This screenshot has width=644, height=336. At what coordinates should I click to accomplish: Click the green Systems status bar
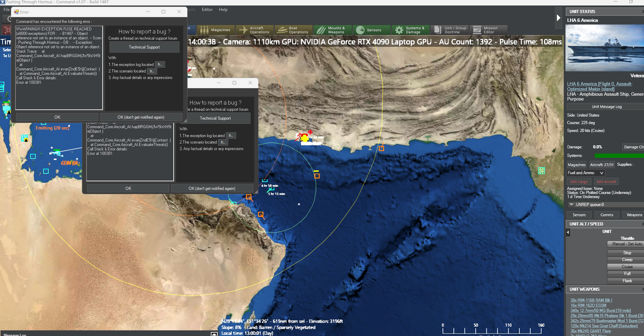619,156
